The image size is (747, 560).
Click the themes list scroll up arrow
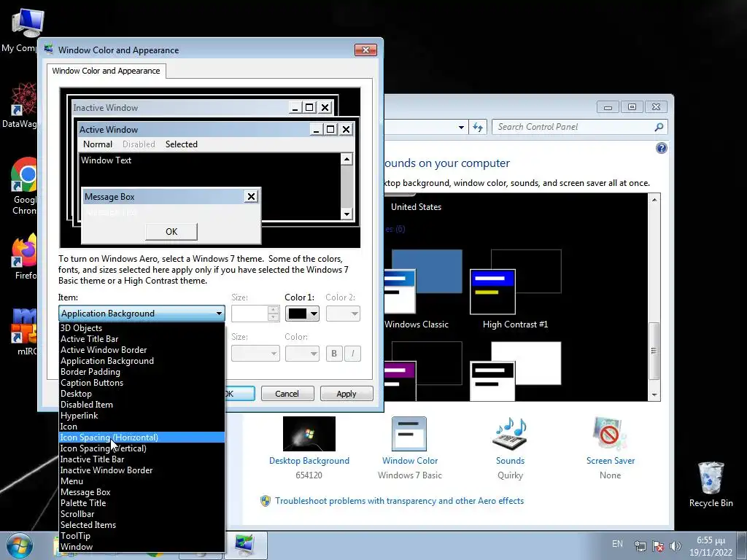coord(654,200)
